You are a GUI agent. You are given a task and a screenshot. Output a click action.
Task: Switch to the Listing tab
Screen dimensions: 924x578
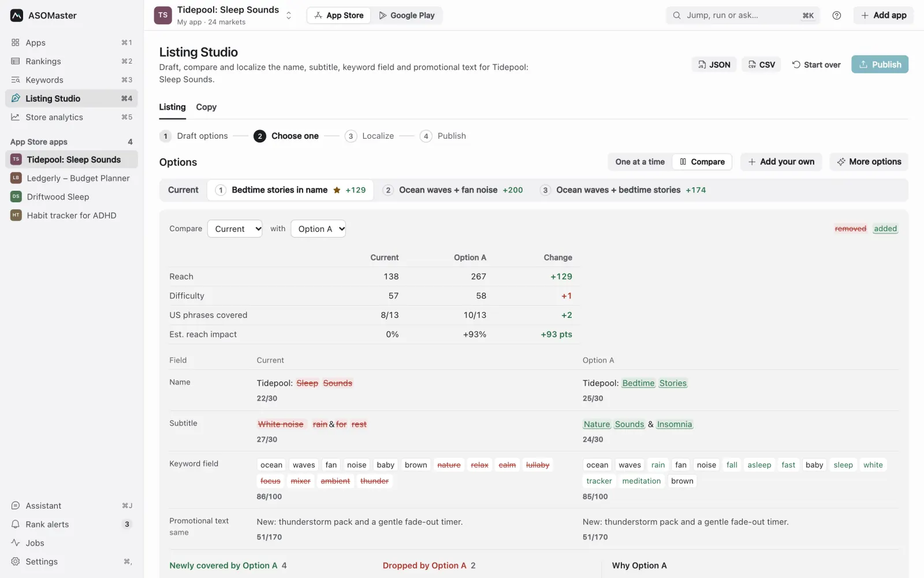pyautogui.click(x=172, y=107)
